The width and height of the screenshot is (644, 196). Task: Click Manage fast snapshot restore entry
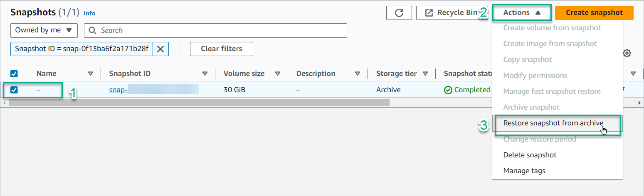557,91
